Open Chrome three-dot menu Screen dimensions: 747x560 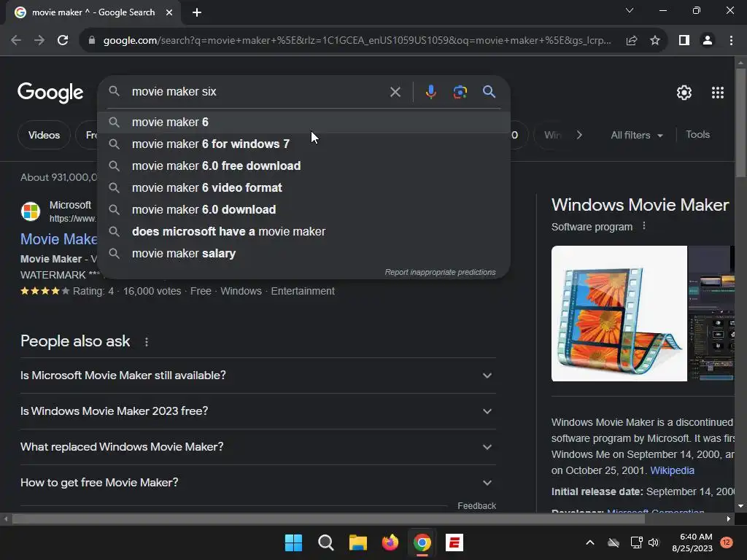pyautogui.click(x=731, y=41)
